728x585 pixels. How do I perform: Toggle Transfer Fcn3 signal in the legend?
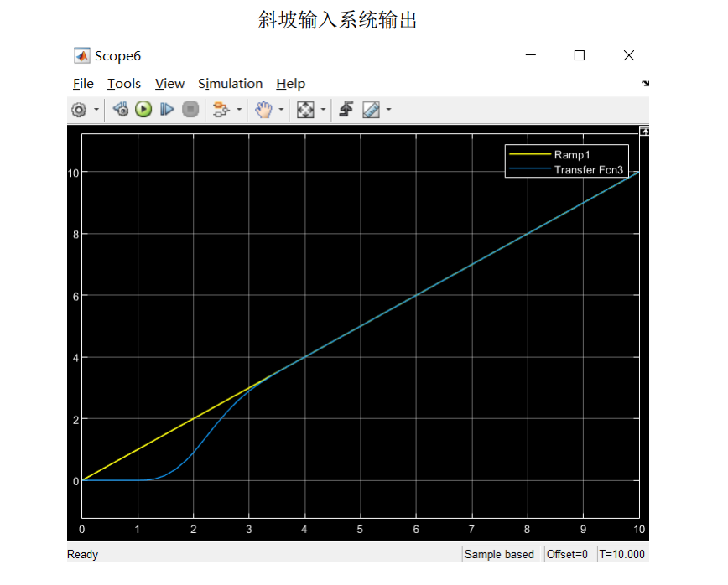[x=589, y=170]
